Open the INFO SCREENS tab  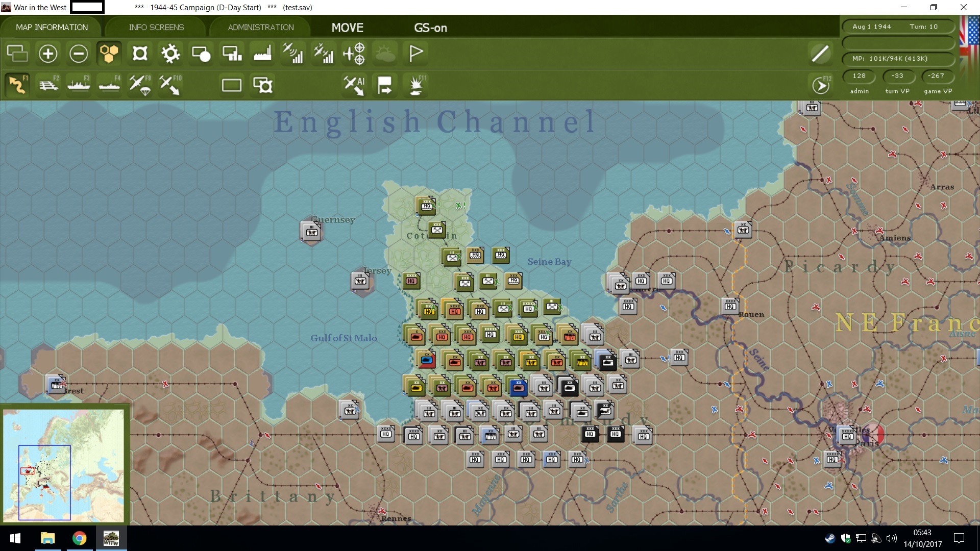(x=156, y=27)
